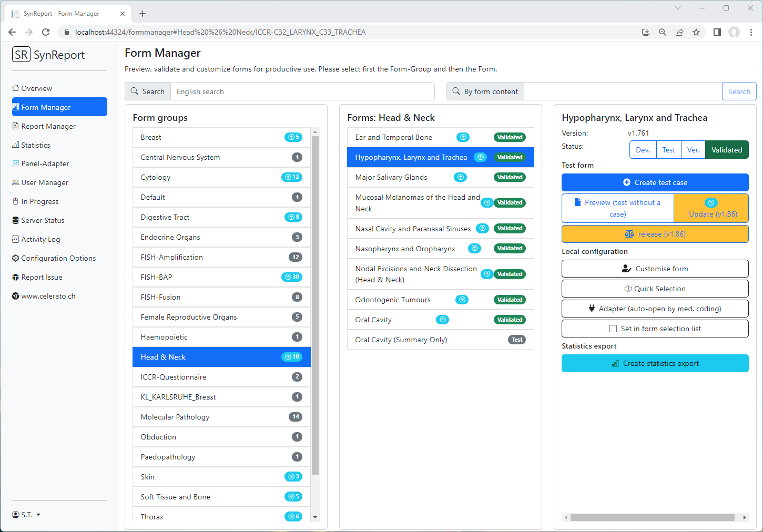Image resolution: width=763 pixels, height=532 pixels.
Task: Click the update icon beside Odontogenic Tumours
Action: click(462, 300)
